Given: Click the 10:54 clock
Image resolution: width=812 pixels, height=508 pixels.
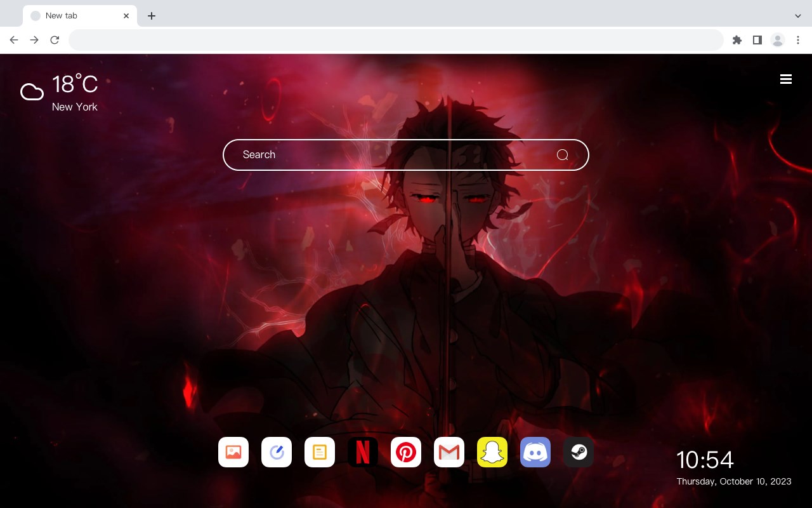Looking at the screenshot, I should (x=705, y=460).
